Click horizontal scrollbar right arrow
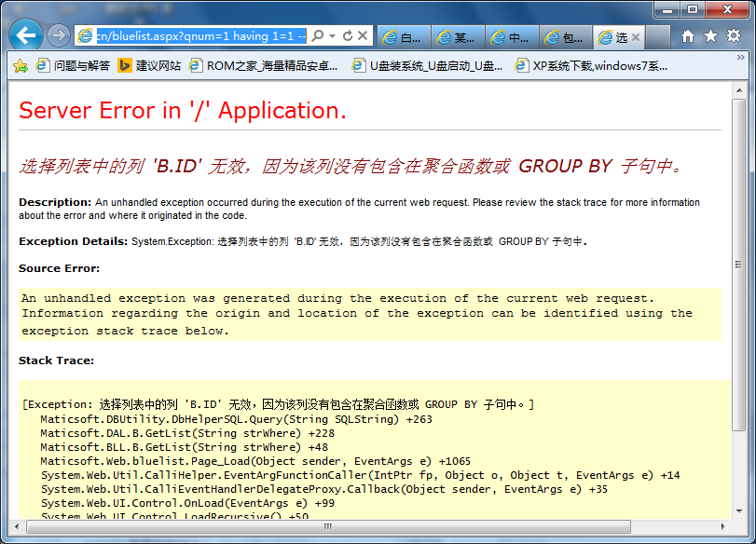This screenshot has width=756, height=544. [722, 526]
